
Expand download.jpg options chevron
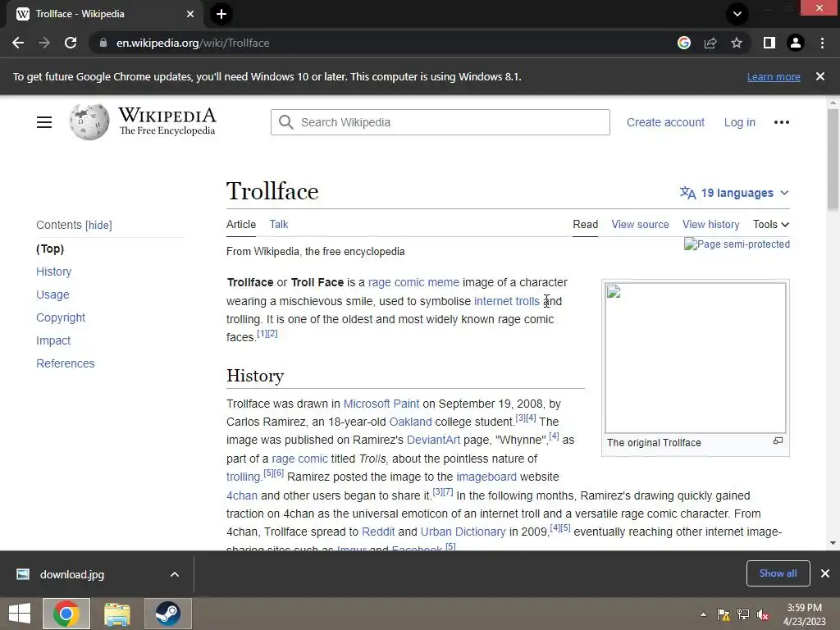tap(175, 574)
